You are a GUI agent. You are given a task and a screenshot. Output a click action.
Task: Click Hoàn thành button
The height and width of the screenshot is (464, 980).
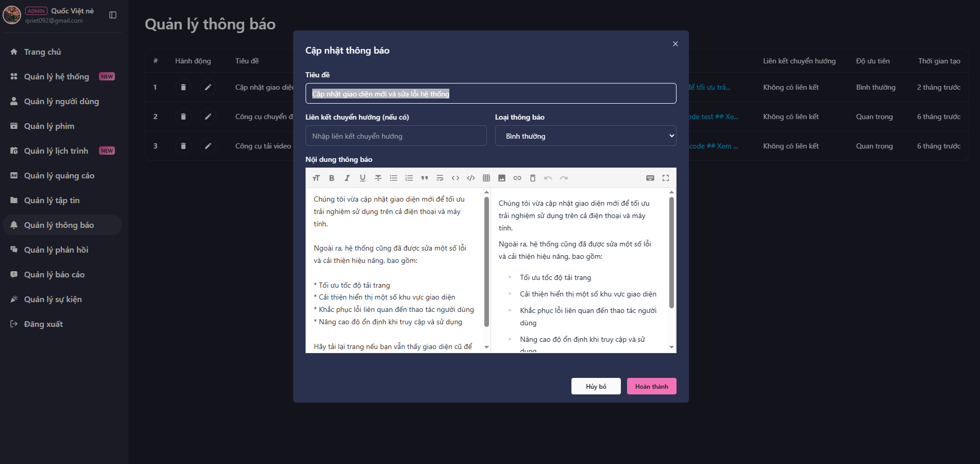click(652, 386)
